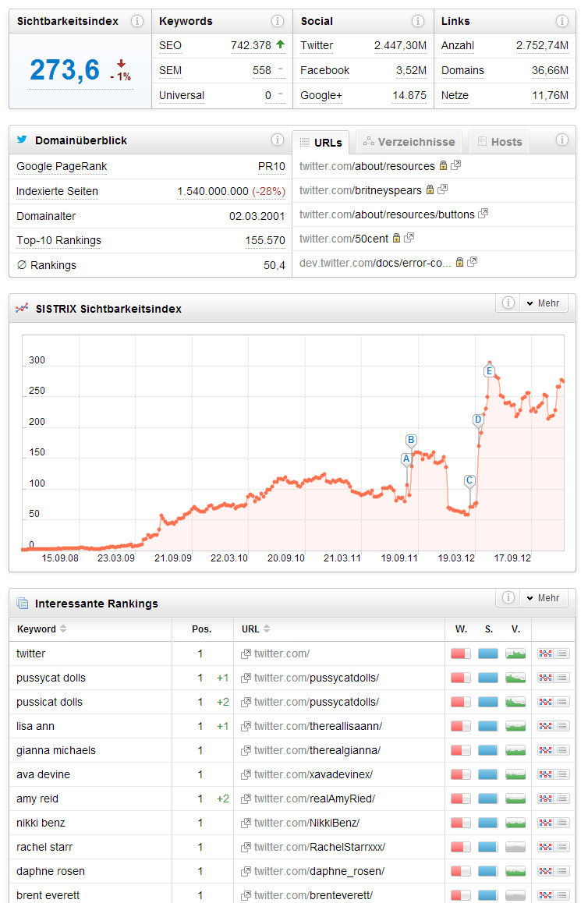The image size is (588, 903).
Task: Click list icon in the twitter keyword row
Action: 562,653
